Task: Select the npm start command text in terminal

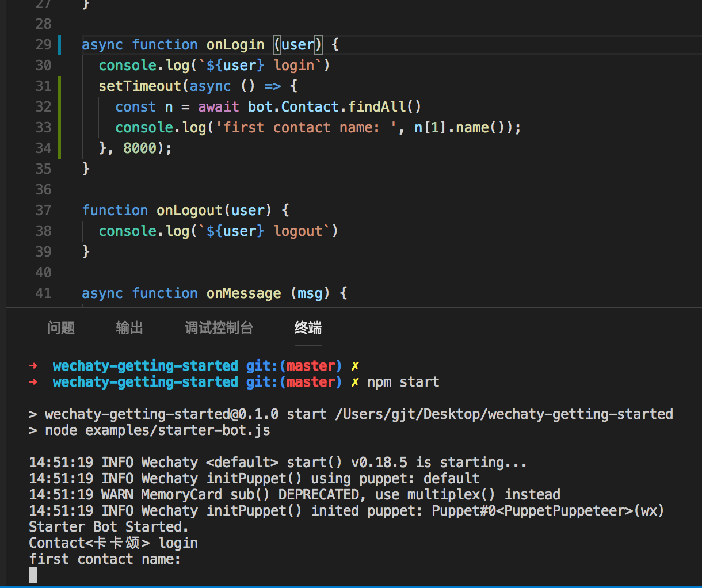Action: (403, 381)
